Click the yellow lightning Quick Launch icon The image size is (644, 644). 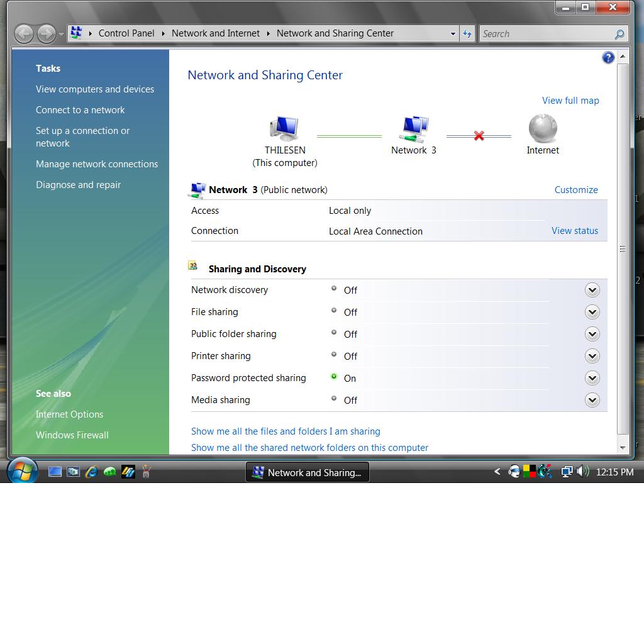(x=128, y=472)
